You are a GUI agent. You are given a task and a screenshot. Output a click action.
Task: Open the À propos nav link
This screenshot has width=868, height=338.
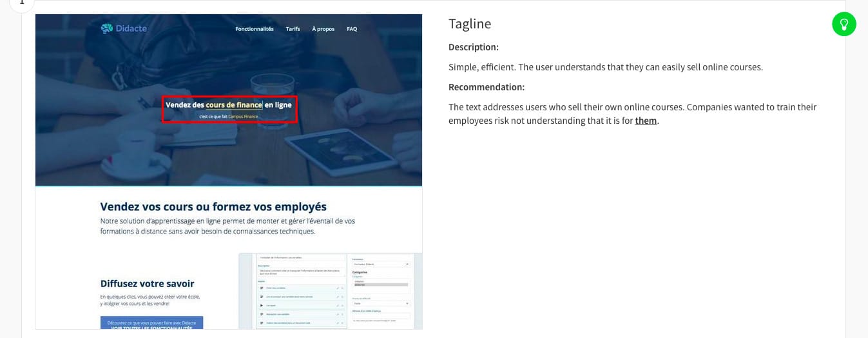[x=323, y=29]
